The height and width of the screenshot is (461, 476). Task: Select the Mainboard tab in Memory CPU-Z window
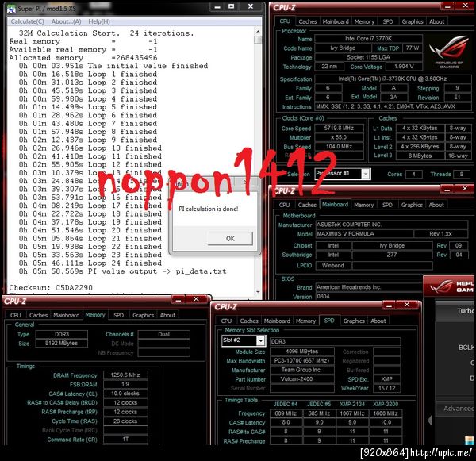[x=66, y=315]
